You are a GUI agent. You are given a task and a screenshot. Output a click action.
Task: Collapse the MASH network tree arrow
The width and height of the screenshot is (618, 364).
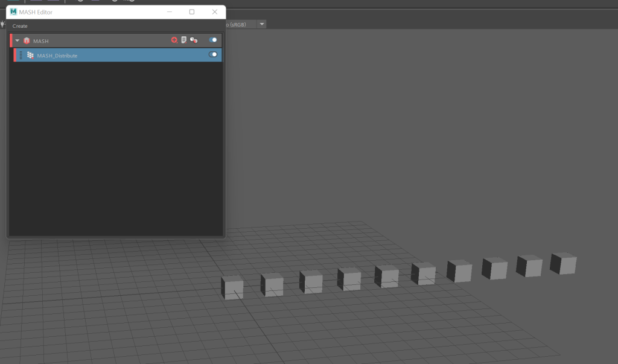(18, 40)
